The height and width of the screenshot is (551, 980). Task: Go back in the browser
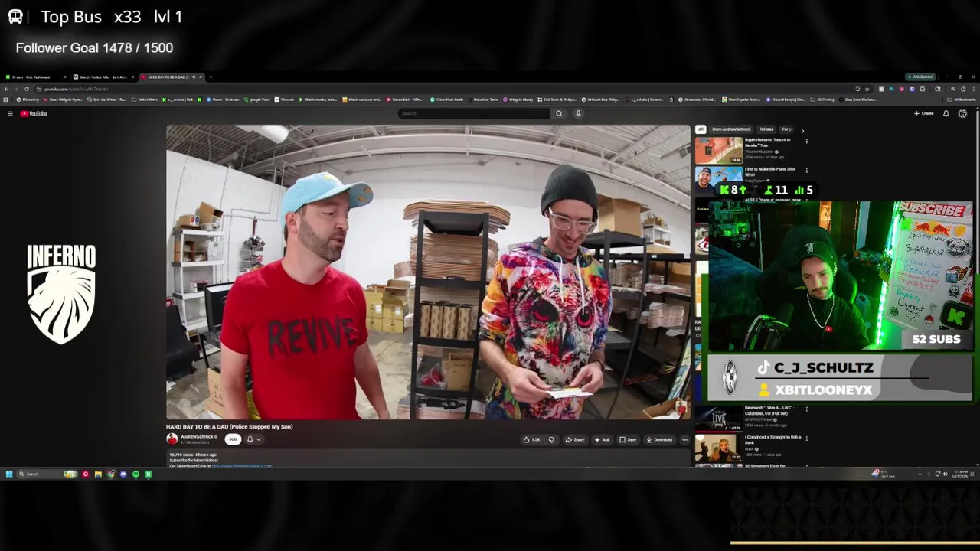click(6, 89)
